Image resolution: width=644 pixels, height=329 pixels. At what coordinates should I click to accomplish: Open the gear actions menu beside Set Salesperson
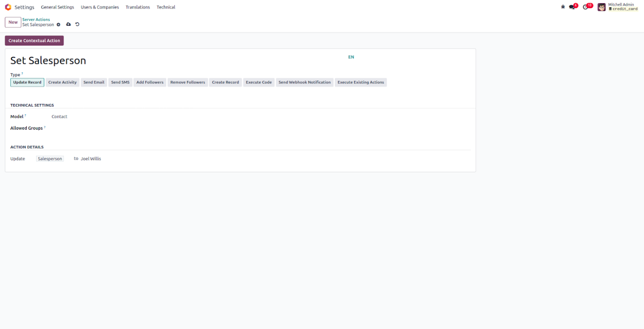click(59, 24)
